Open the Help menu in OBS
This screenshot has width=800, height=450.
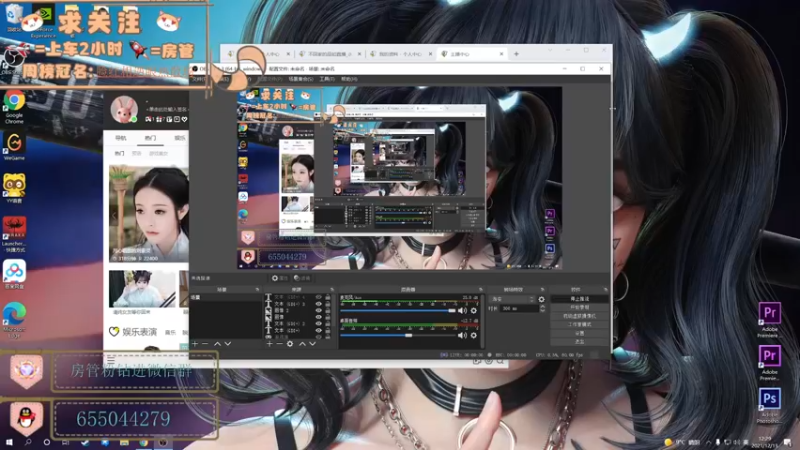point(349,79)
